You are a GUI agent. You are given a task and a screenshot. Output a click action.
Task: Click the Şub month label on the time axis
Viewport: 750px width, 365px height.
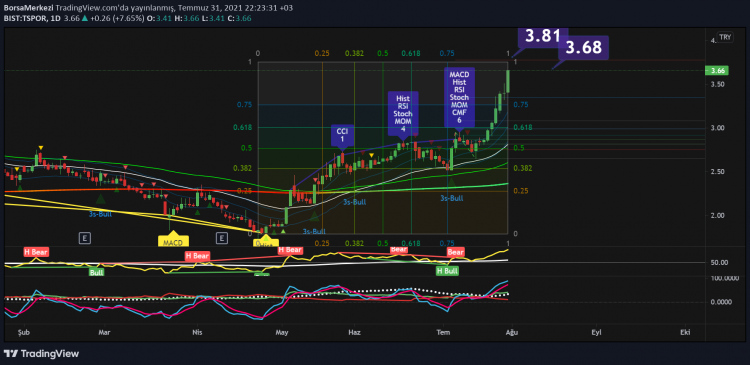tap(22, 331)
